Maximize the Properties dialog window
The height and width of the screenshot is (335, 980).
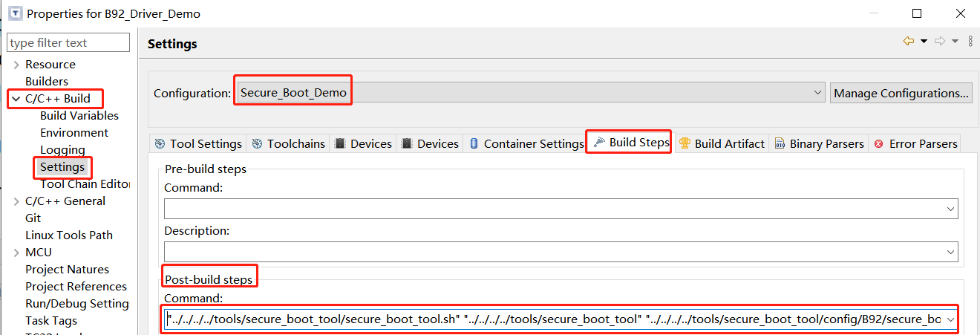tap(917, 13)
